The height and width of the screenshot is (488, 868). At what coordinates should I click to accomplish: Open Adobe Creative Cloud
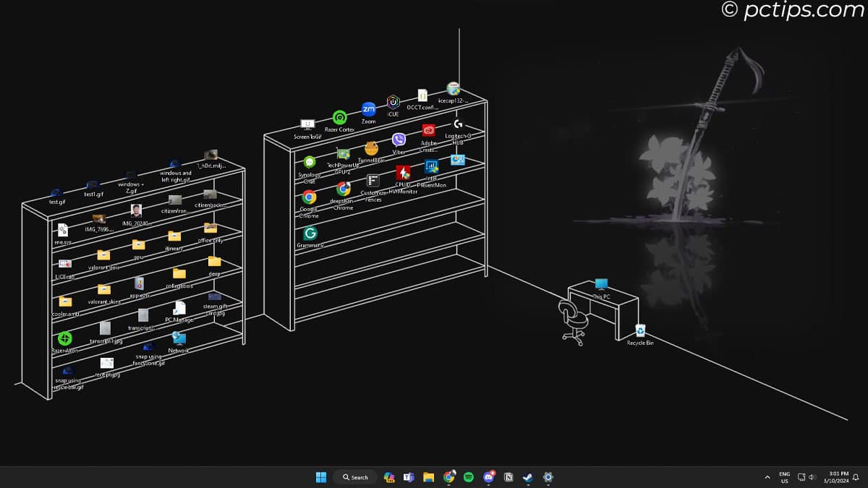coord(428,131)
